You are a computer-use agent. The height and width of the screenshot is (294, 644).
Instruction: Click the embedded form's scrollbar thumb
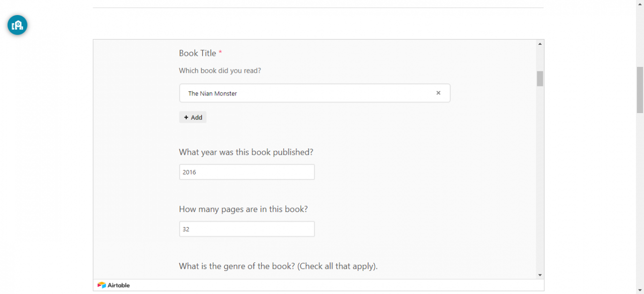[540, 79]
